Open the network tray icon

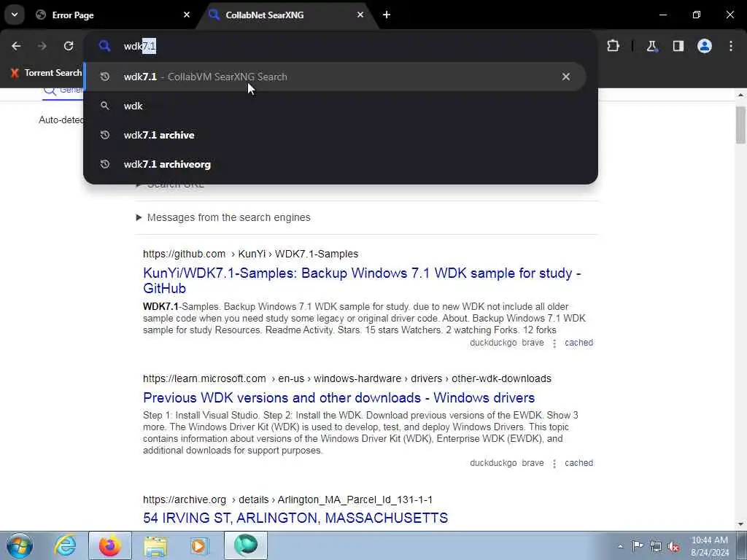pyautogui.click(x=656, y=546)
